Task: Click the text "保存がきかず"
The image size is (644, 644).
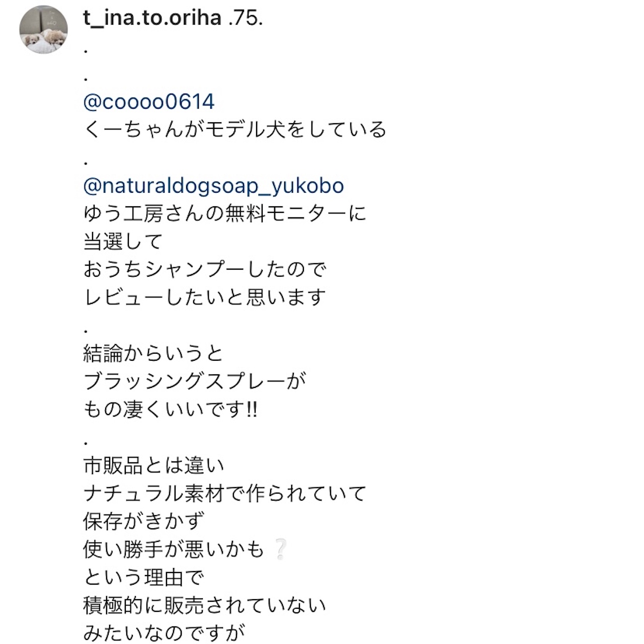Action: (x=143, y=522)
